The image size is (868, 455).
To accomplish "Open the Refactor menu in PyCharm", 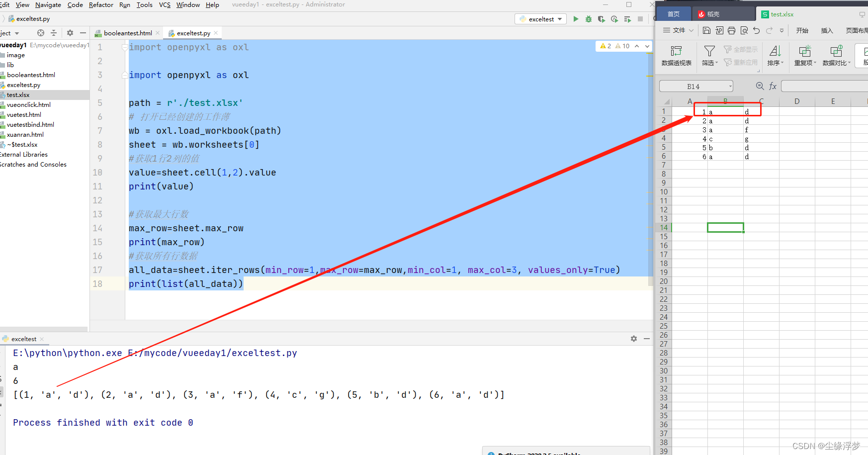I will 101,4.
